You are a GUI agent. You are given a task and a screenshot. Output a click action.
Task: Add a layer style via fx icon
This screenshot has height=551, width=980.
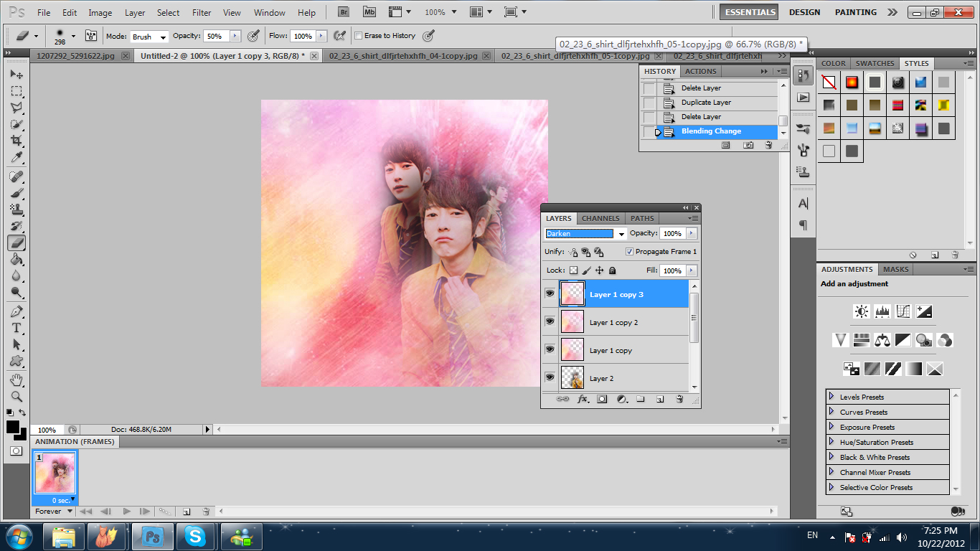(583, 399)
